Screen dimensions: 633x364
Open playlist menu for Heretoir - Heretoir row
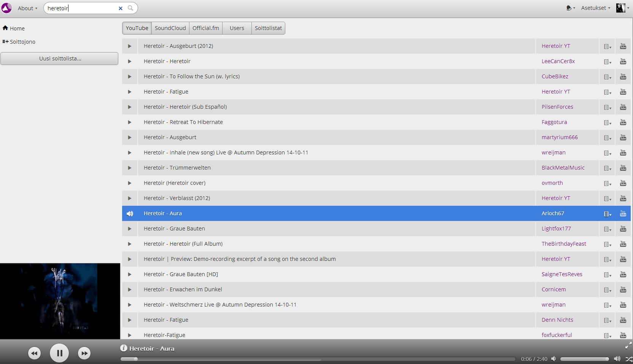608,62
